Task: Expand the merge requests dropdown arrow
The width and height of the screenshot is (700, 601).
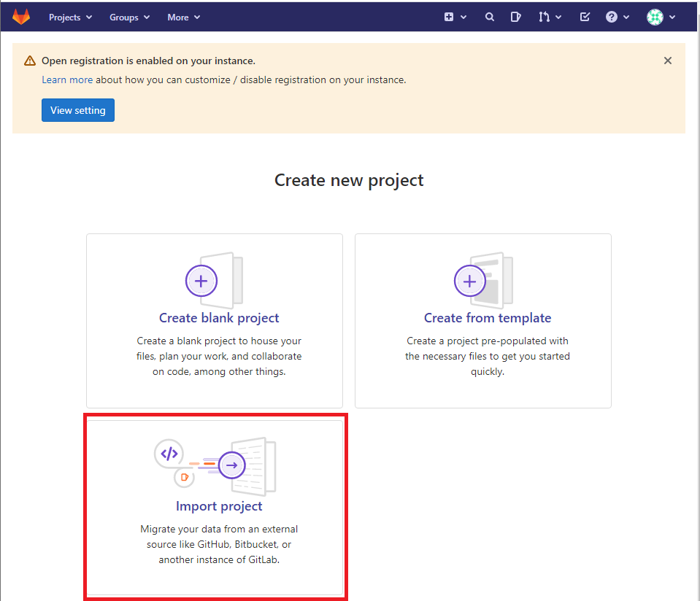Action: point(558,18)
